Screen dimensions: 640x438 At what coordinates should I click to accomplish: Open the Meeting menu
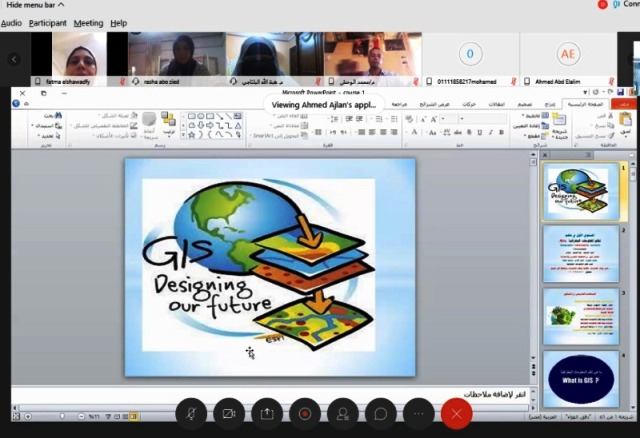pos(88,23)
